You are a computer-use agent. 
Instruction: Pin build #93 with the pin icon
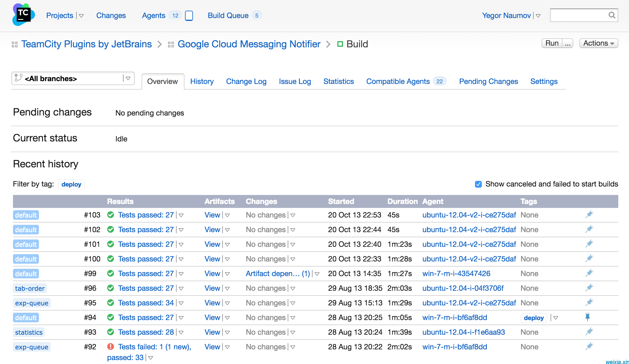click(x=589, y=332)
